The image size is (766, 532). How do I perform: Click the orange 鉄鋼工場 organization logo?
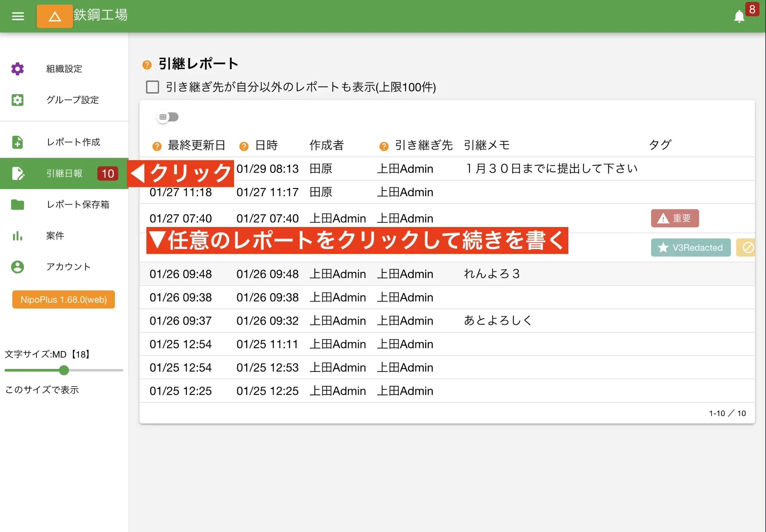(54, 16)
